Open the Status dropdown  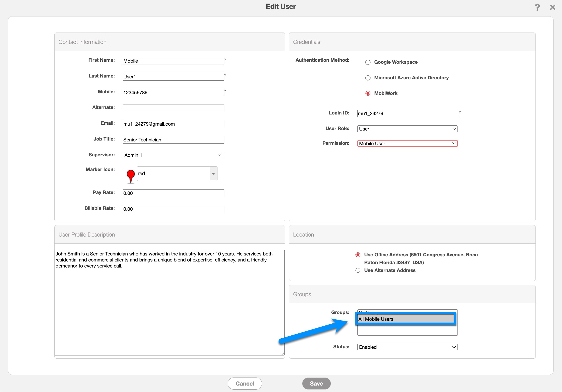pos(407,347)
